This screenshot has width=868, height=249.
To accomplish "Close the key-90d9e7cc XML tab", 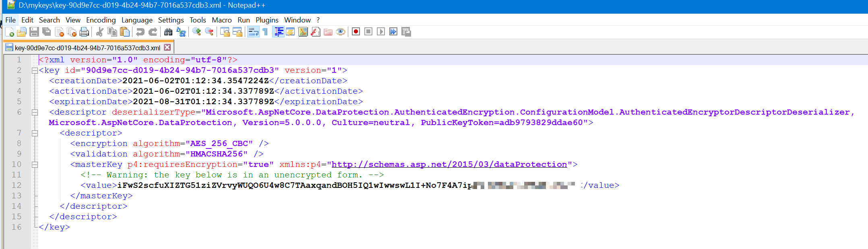I will pyautogui.click(x=167, y=47).
